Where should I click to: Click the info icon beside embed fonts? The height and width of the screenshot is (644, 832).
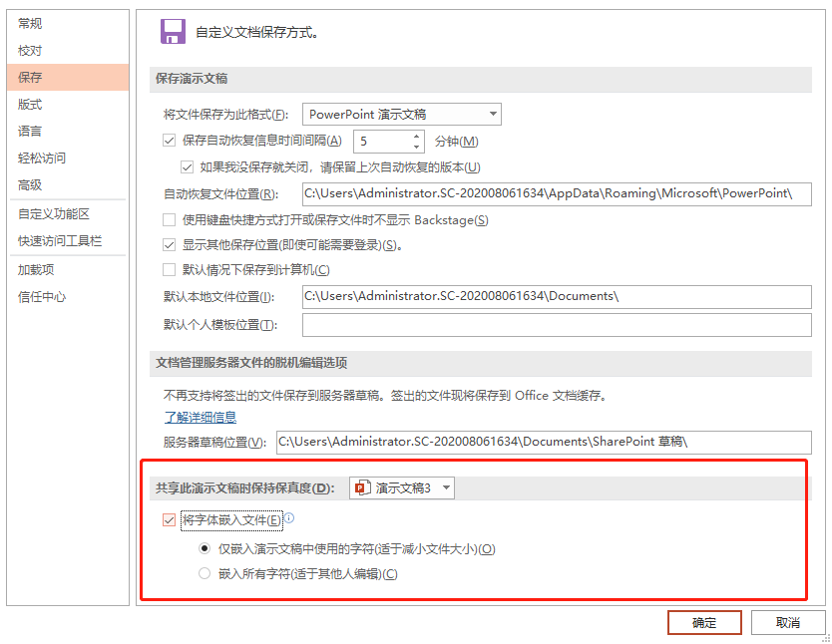click(289, 518)
